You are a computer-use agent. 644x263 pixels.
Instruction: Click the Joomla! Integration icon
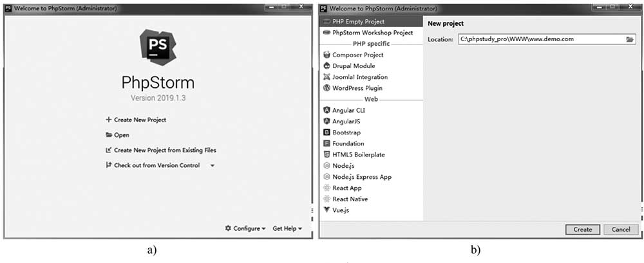tap(327, 77)
